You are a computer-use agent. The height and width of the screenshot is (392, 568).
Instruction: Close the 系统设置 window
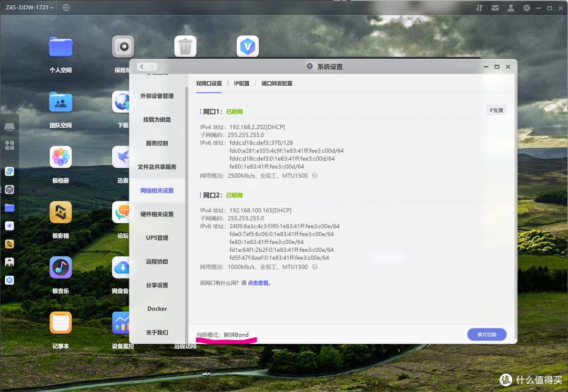pyautogui.click(x=508, y=67)
